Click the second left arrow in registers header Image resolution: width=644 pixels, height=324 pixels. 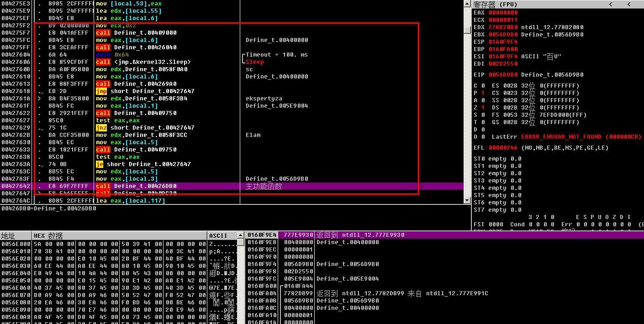point(628,5)
